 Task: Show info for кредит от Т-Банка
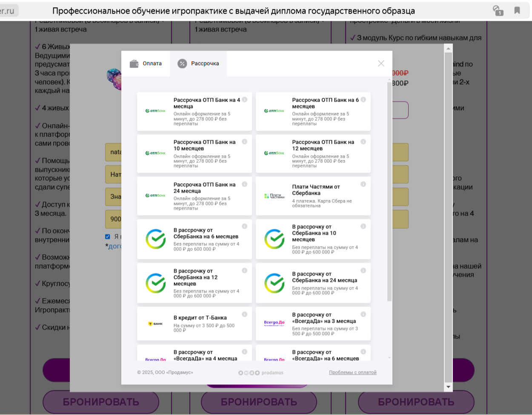click(244, 314)
